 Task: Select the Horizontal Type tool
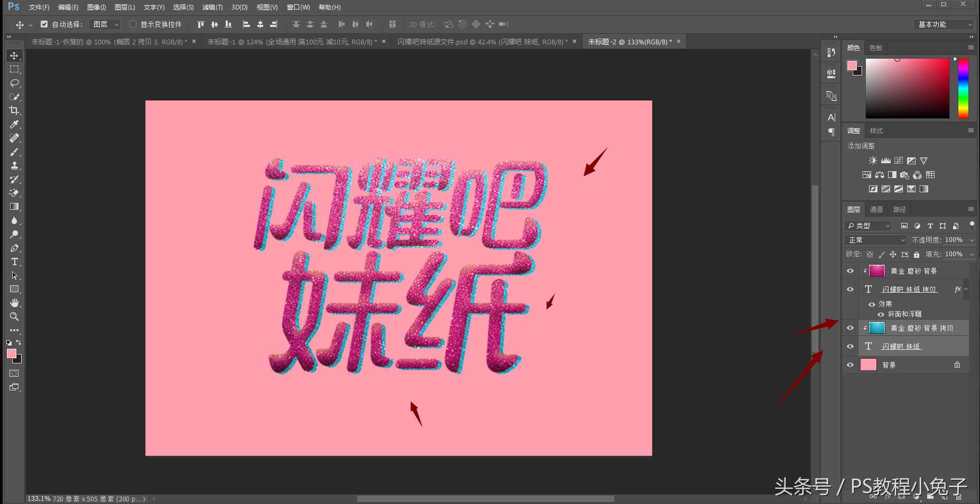[14, 262]
